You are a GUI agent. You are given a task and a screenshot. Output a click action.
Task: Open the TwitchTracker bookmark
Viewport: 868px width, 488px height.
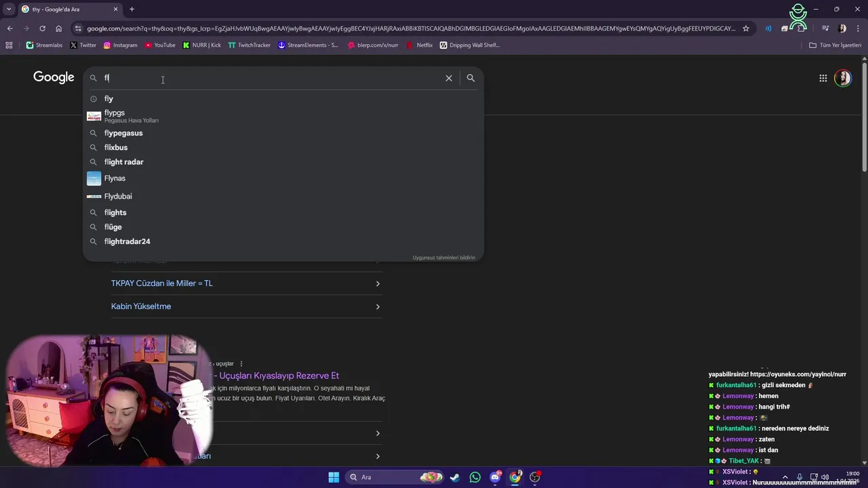pyautogui.click(x=249, y=45)
